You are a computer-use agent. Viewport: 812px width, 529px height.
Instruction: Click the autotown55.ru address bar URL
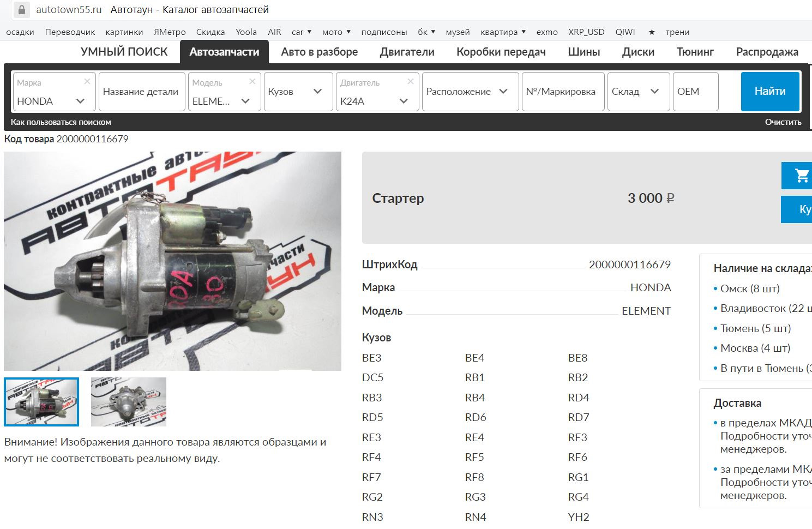click(x=69, y=10)
